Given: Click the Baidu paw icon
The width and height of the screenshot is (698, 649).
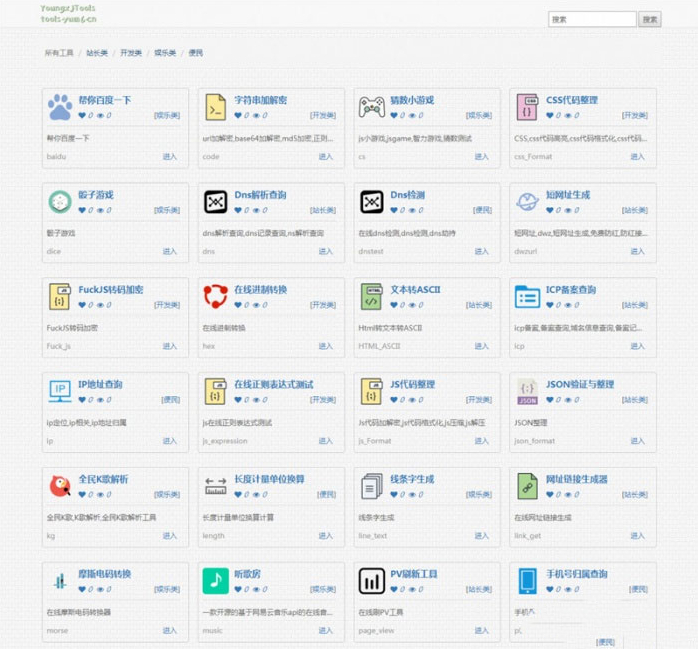Looking at the screenshot, I should point(60,107).
